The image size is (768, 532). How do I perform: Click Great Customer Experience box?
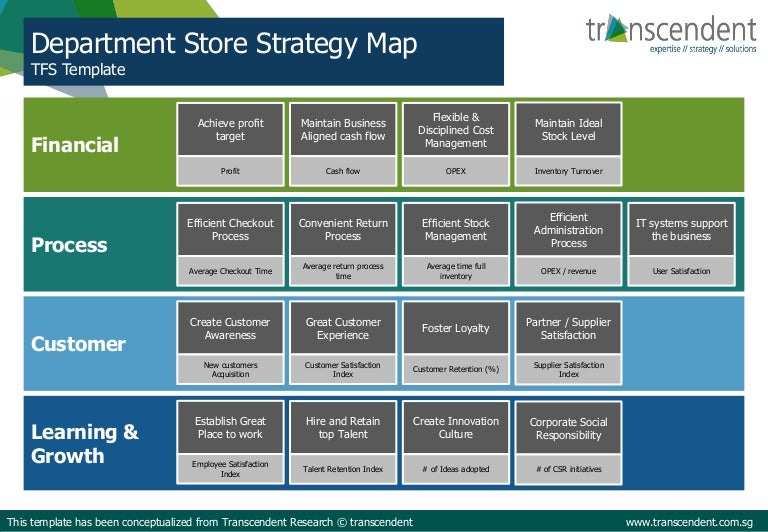[343, 328]
